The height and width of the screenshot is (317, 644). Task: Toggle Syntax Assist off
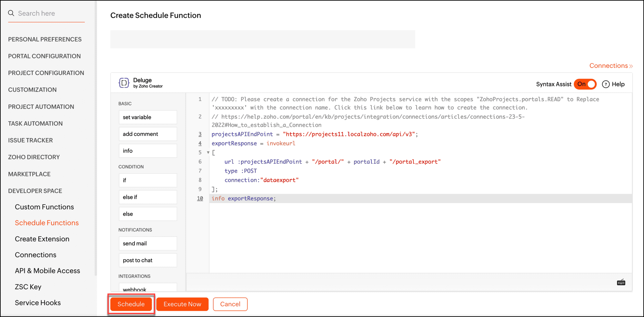pyautogui.click(x=585, y=84)
